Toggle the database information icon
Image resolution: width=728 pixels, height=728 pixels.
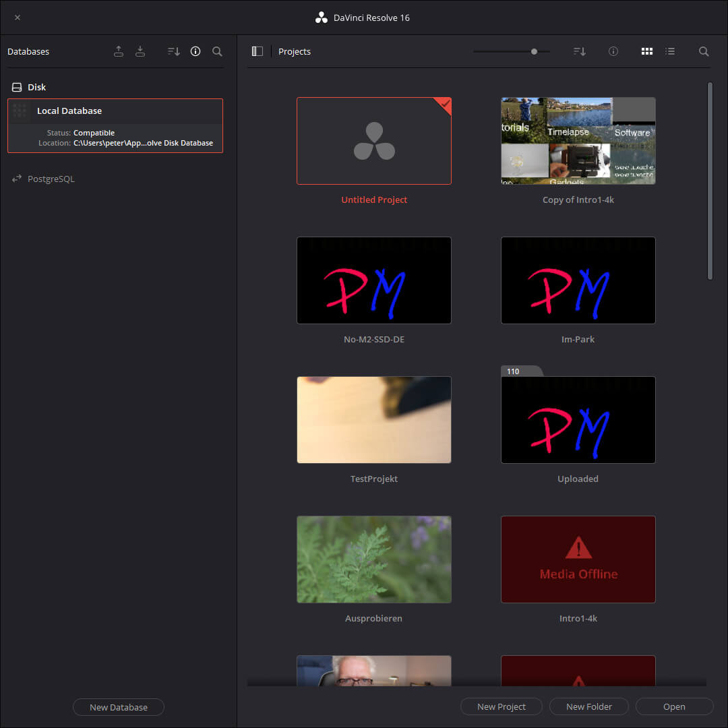pyautogui.click(x=195, y=51)
